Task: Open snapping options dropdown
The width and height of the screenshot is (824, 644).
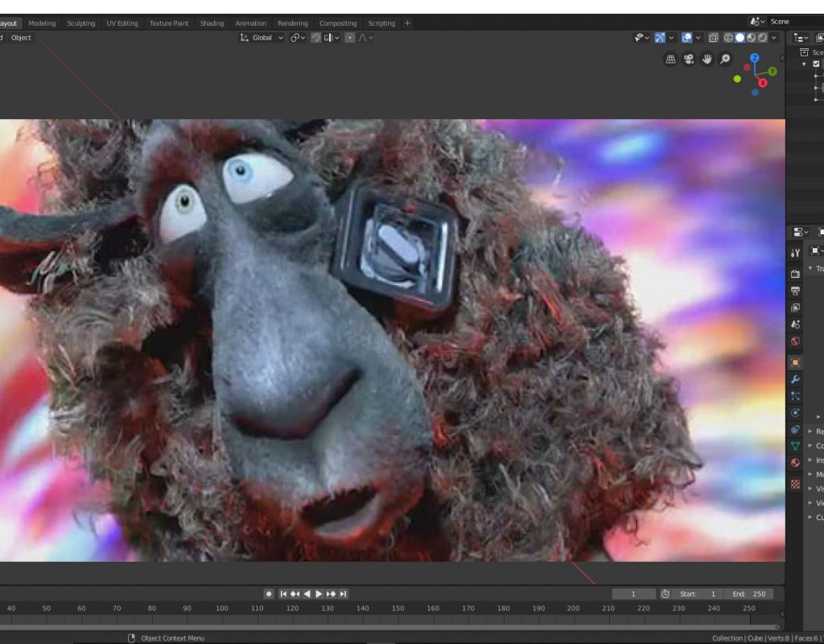Action: click(332, 38)
